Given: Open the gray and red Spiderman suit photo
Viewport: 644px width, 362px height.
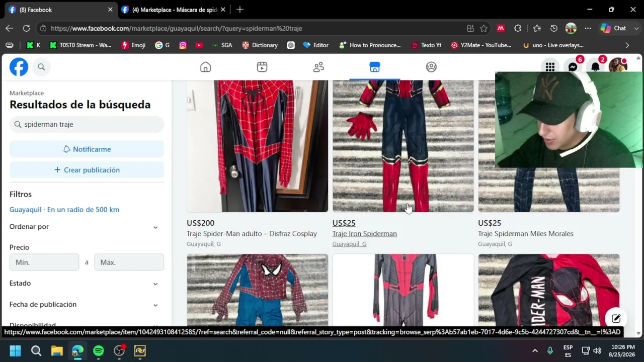Looking at the screenshot, I should pos(403,291).
